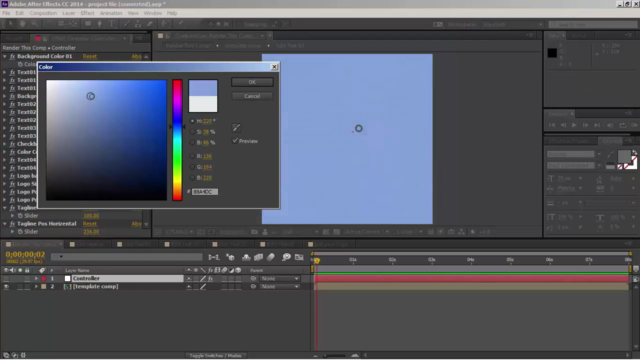This screenshot has height=360, width=640.
Task: Open the Effect menu
Action: click(87, 13)
